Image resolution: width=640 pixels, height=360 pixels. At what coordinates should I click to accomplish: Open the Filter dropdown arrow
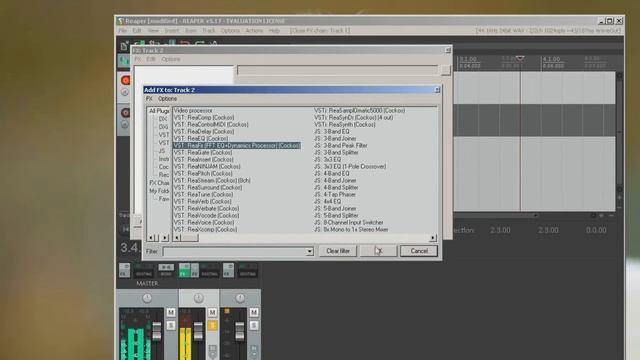coord(309,251)
